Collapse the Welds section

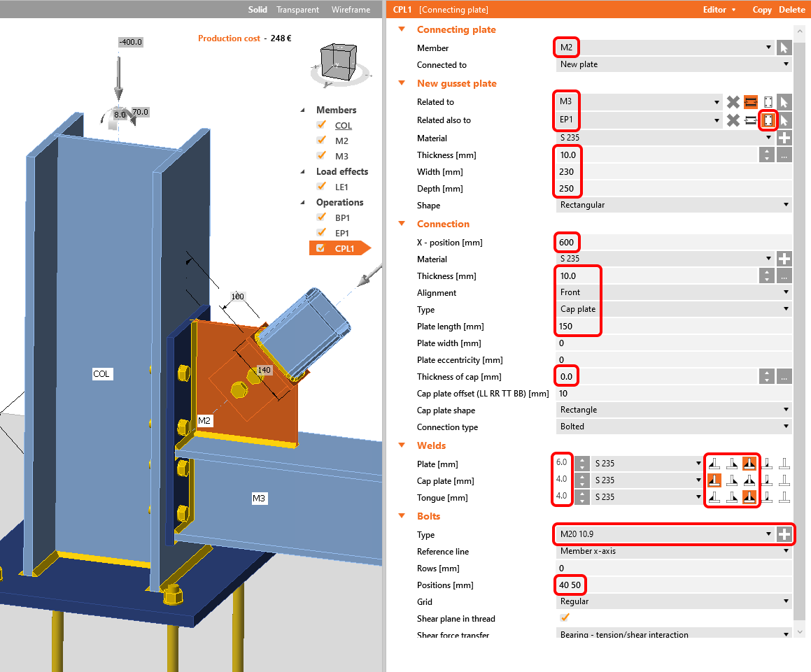(x=401, y=445)
